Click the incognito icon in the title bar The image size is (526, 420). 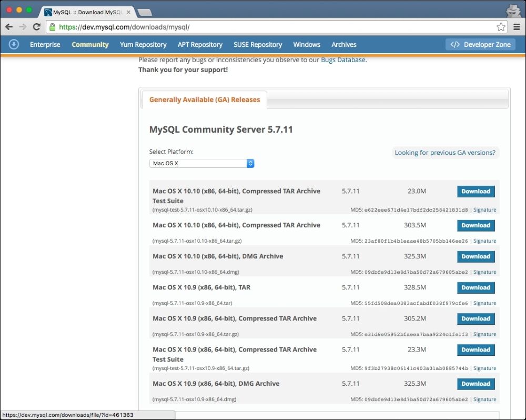[x=512, y=10]
